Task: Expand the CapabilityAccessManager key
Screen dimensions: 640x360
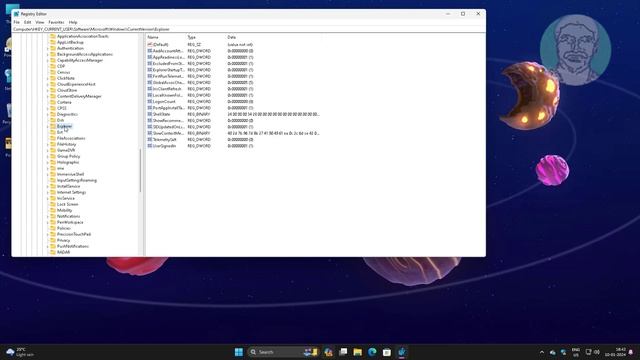Action: coord(47,60)
